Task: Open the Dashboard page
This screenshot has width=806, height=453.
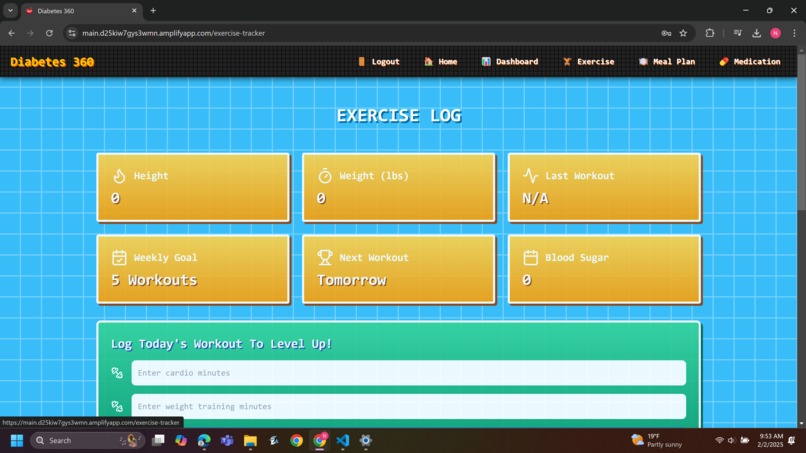Action: [509, 62]
